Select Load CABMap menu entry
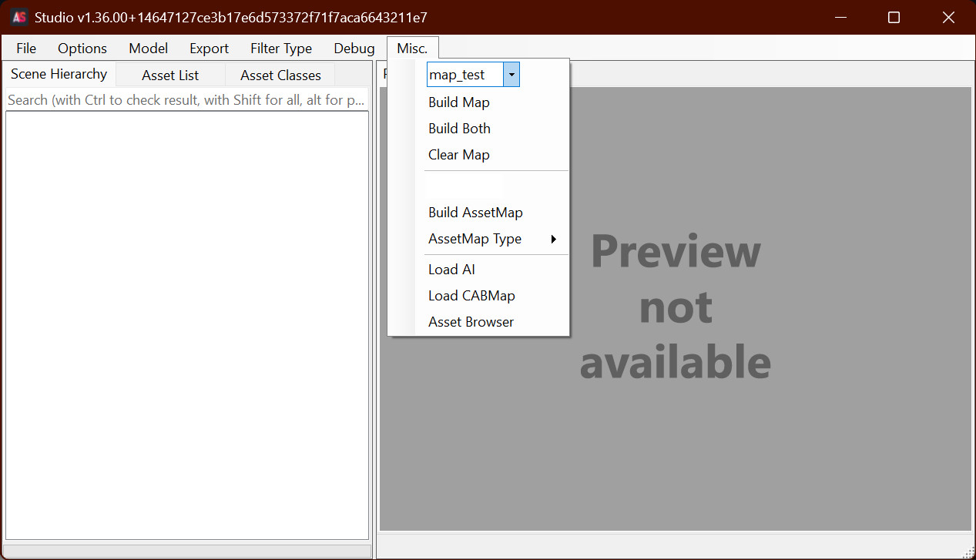976x560 pixels. click(478, 296)
